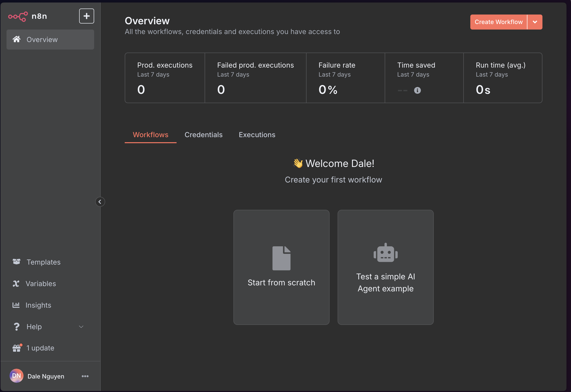Open the three-dot user menu
Image resolution: width=571 pixels, height=392 pixels.
click(85, 376)
